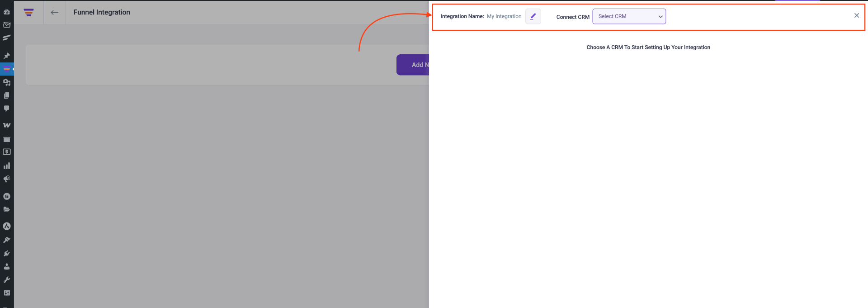Open Elementor via its circular E icon
This screenshot has height=308, width=868.
(7, 196)
